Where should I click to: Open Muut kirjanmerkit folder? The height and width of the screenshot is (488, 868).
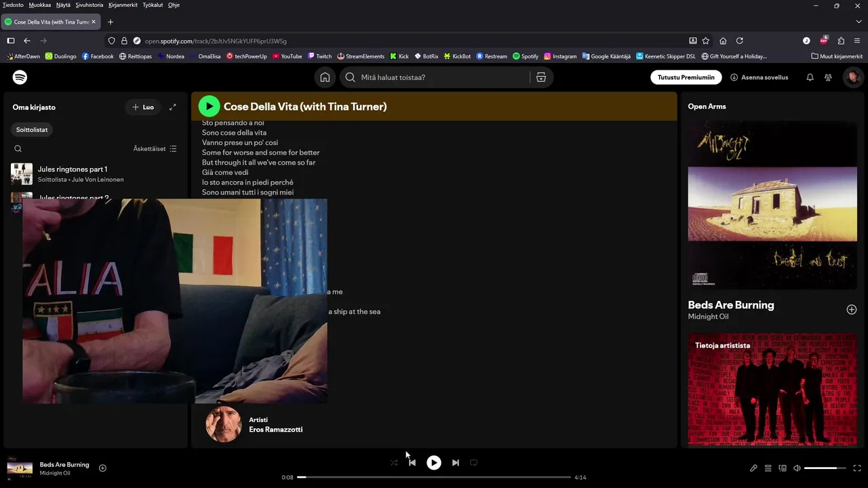[x=837, y=56]
